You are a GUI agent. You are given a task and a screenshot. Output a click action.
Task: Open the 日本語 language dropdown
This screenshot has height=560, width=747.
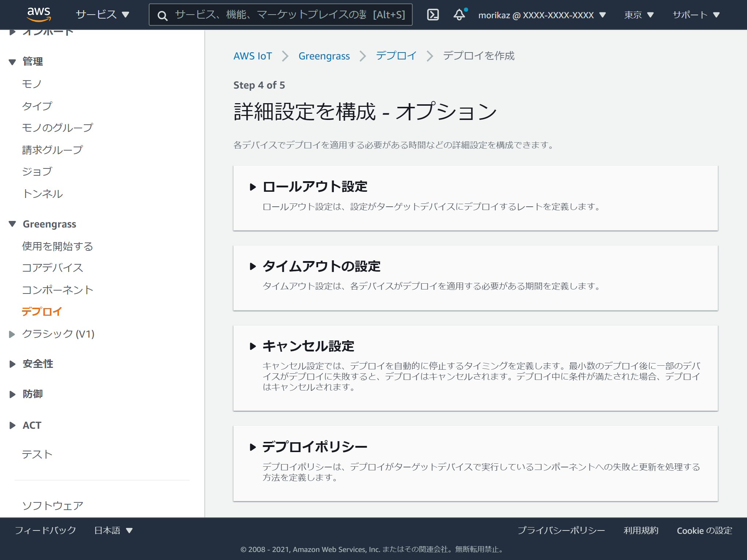point(113,530)
